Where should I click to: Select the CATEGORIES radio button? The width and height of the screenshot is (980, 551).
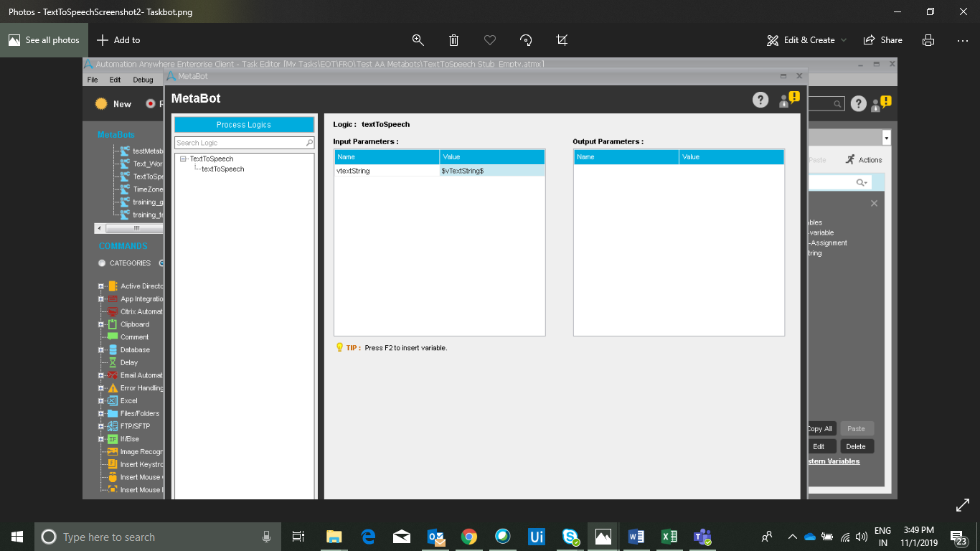[102, 263]
